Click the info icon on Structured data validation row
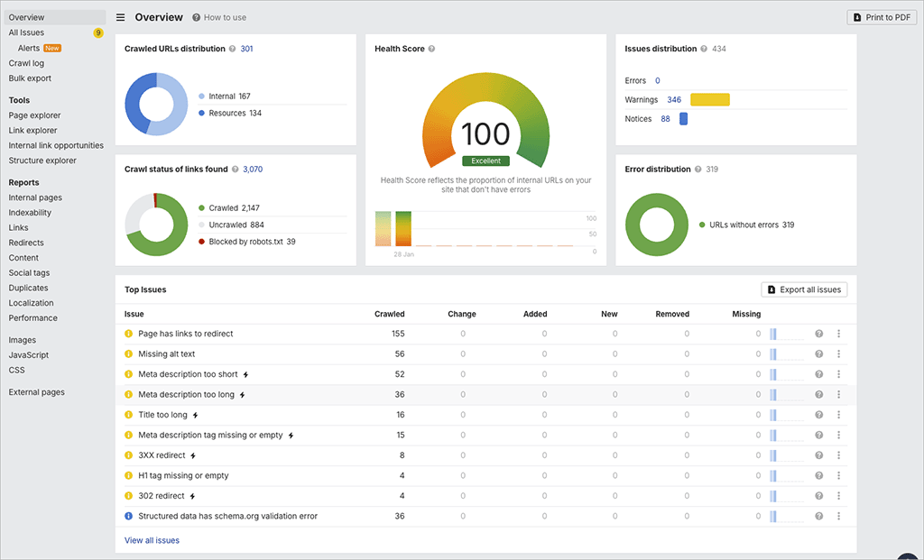Viewport: 924px width, 560px height. click(127, 516)
